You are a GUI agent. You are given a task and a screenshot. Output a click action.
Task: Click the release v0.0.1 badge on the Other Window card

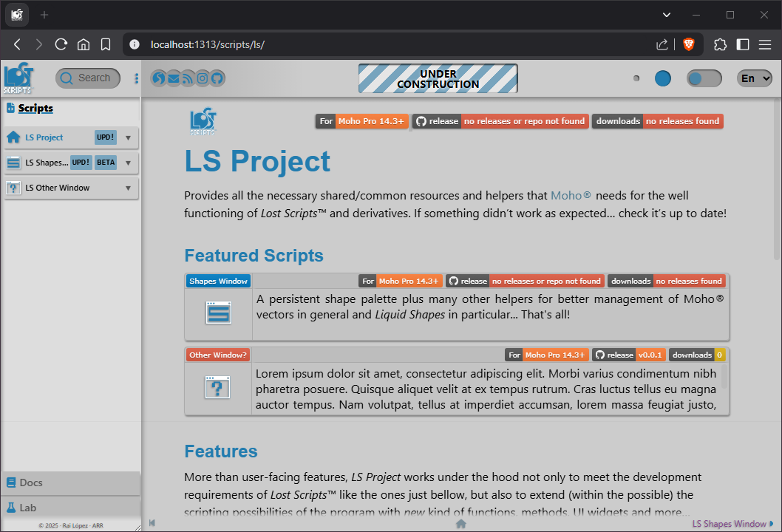[x=629, y=355]
